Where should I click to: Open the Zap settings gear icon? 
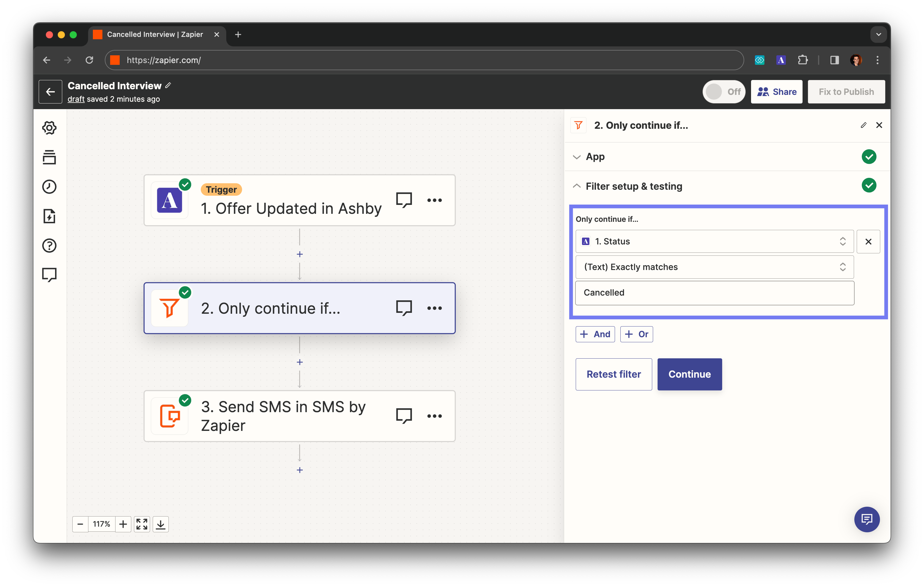tap(49, 128)
